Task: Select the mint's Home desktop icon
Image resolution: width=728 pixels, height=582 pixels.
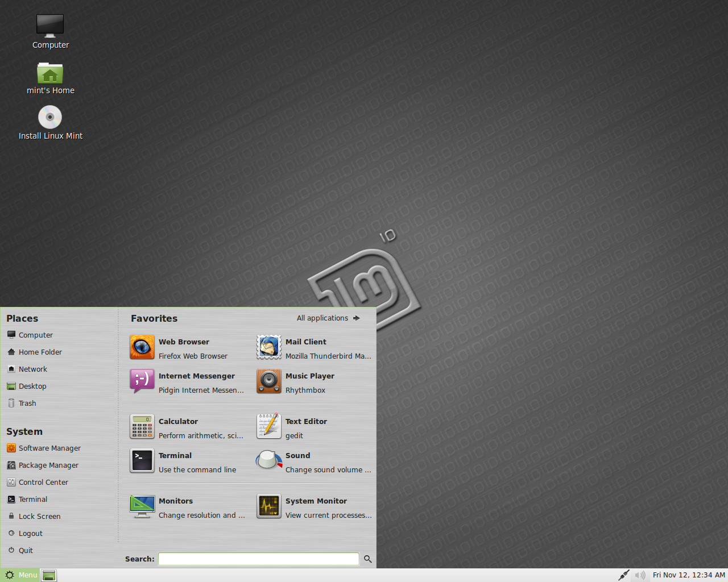Action: (50, 73)
